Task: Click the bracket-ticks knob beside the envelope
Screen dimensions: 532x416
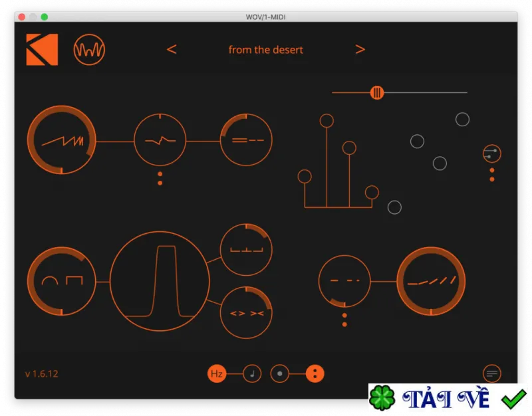Action: tap(246, 249)
